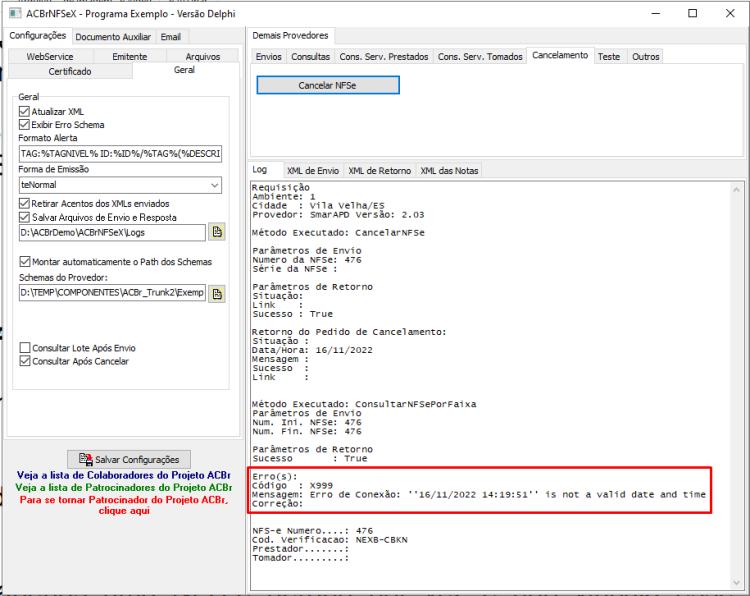Viewport: 750px width, 596px height.
Task: Open the Teste tab
Action: click(x=608, y=56)
